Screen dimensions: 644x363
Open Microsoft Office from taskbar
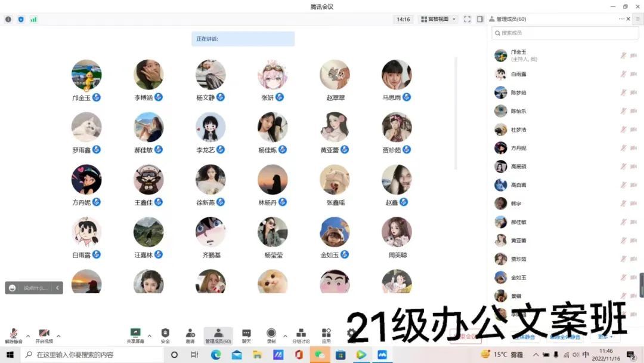coord(299,355)
